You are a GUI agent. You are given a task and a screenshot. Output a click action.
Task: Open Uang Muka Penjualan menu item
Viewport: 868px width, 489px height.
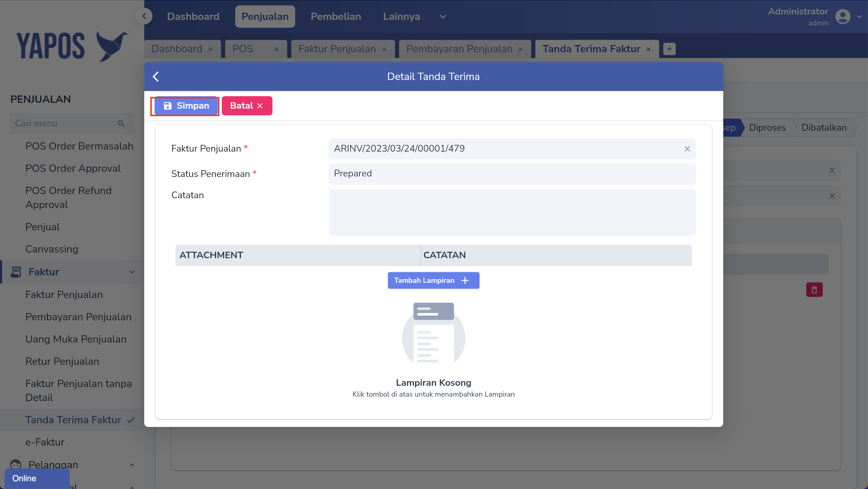tap(76, 339)
